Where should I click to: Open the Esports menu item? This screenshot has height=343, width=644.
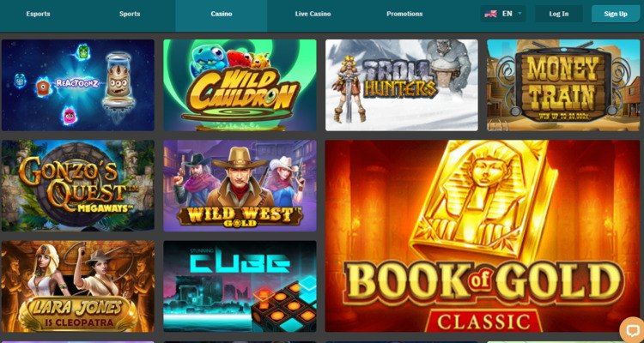point(38,14)
